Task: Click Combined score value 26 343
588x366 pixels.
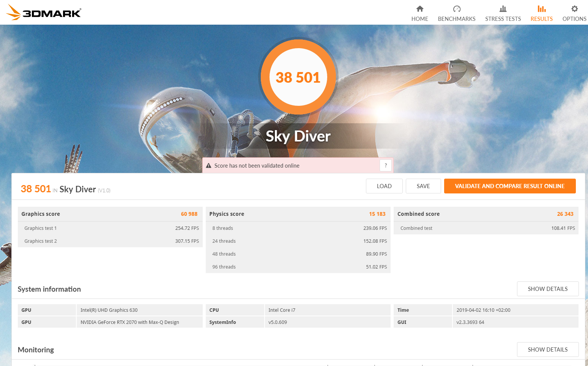Action: click(565, 214)
